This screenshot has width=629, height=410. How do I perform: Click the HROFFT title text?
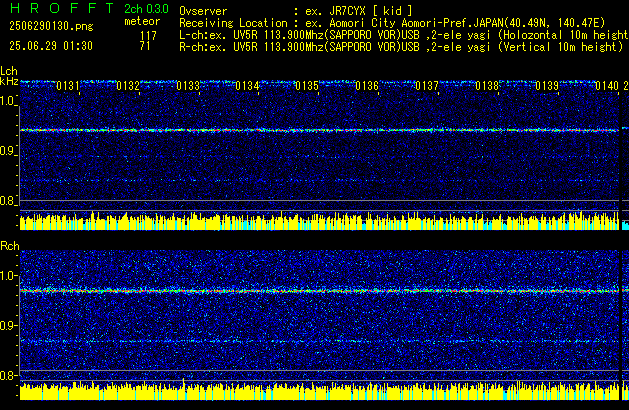click(62, 8)
